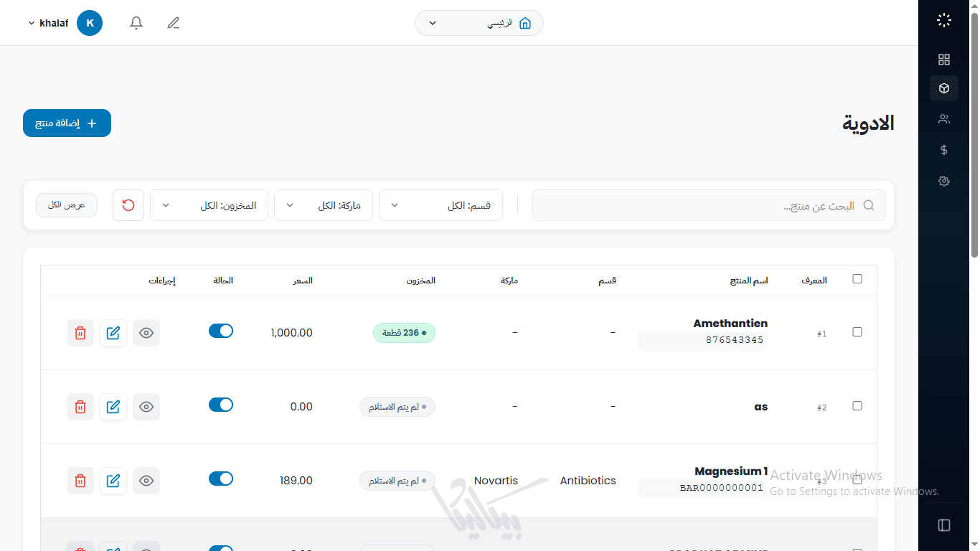
Task: Toggle status switch for Amethantien
Action: [221, 331]
